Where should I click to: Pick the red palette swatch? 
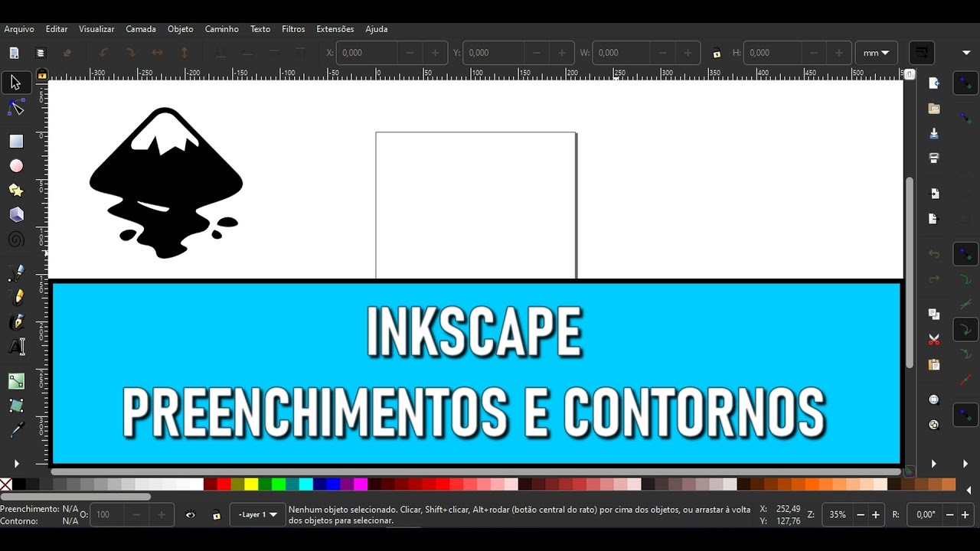pos(224,484)
